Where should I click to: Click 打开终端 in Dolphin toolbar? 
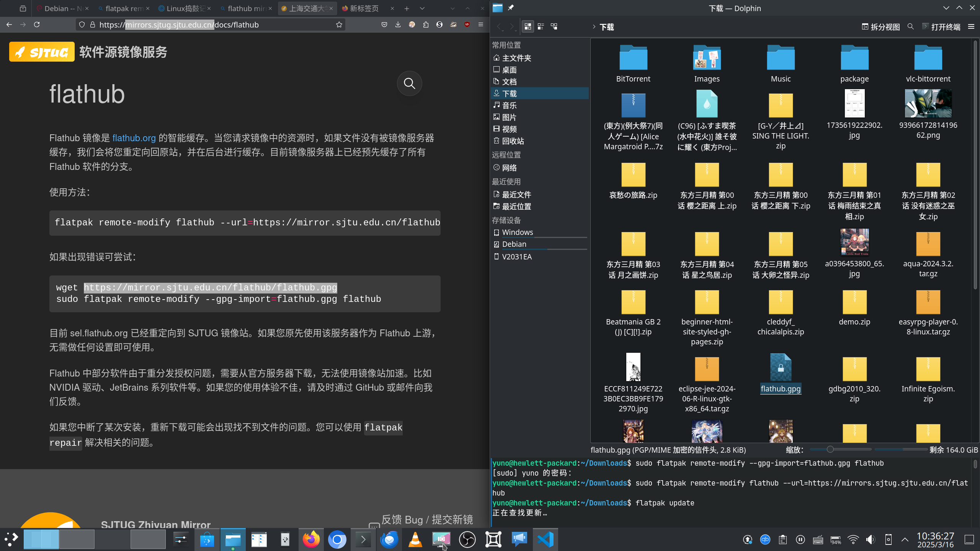941,27
